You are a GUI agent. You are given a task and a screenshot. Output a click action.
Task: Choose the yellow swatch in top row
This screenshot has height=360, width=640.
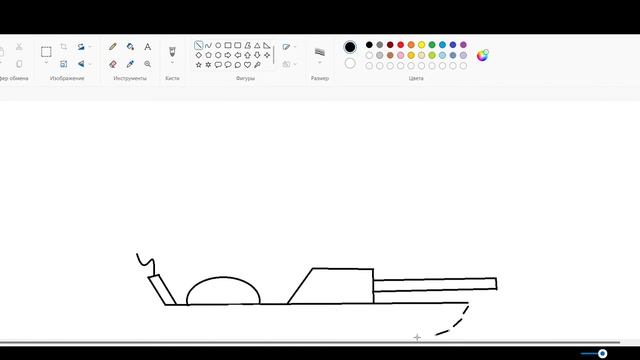421,45
